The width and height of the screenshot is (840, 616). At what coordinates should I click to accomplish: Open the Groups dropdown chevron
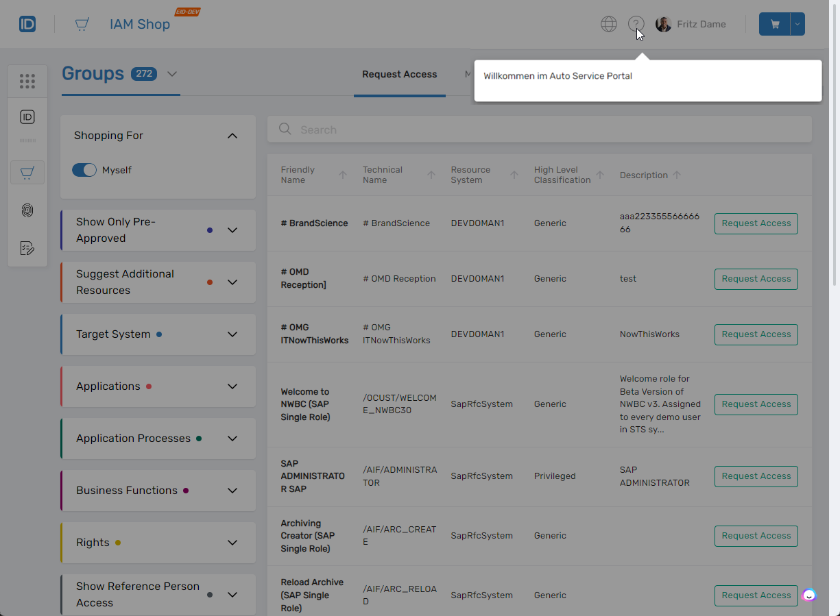click(x=172, y=74)
